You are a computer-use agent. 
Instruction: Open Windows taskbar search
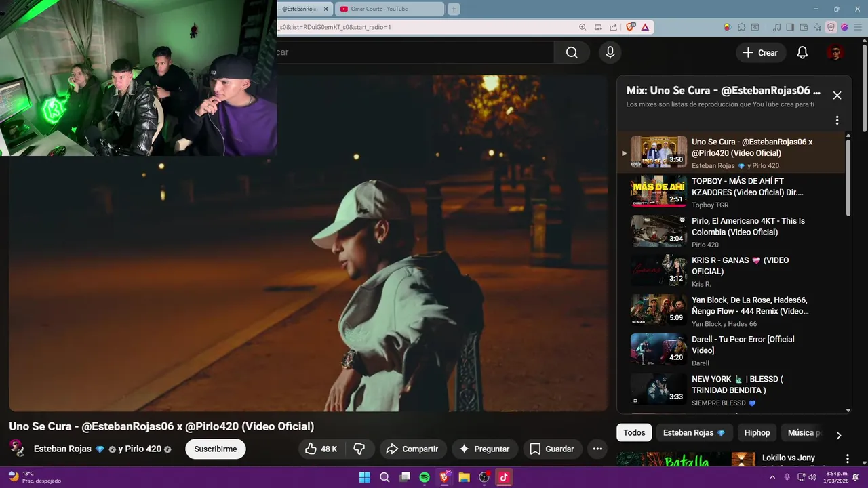click(x=384, y=477)
